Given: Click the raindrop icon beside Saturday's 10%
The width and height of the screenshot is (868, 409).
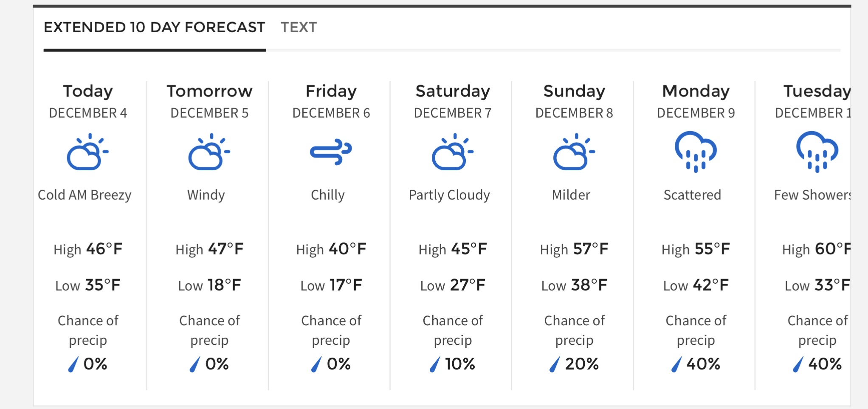Looking at the screenshot, I should [x=435, y=364].
